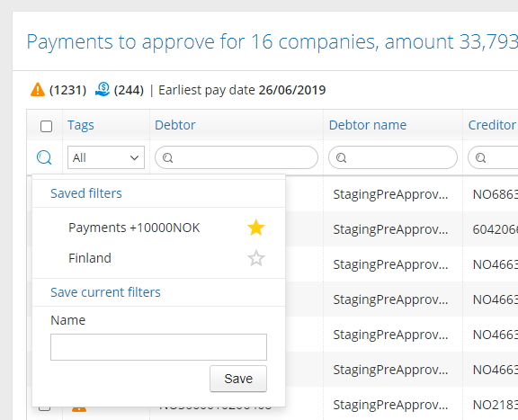Click the creditor cell starting 604206
Image resolution: width=518 pixels, height=420 pixels.
[x=496, y=229]
